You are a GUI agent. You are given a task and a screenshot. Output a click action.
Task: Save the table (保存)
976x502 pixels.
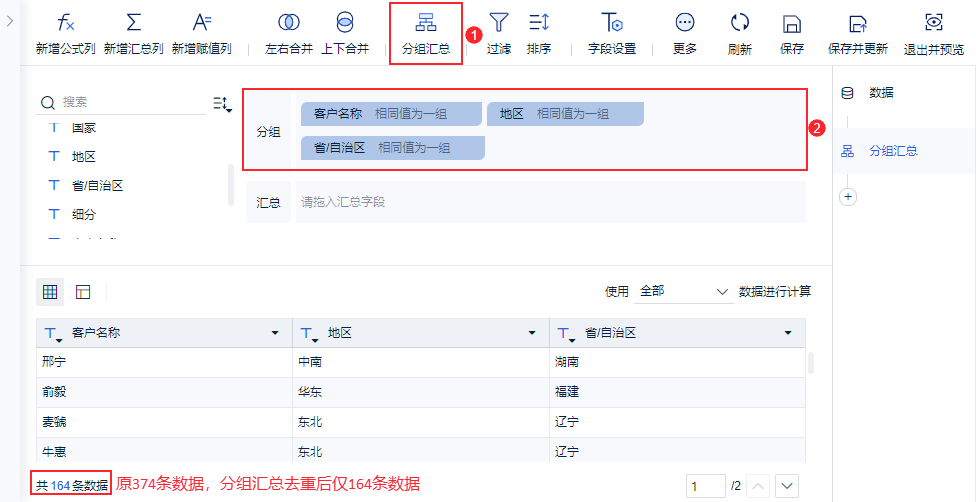point(792,34)
